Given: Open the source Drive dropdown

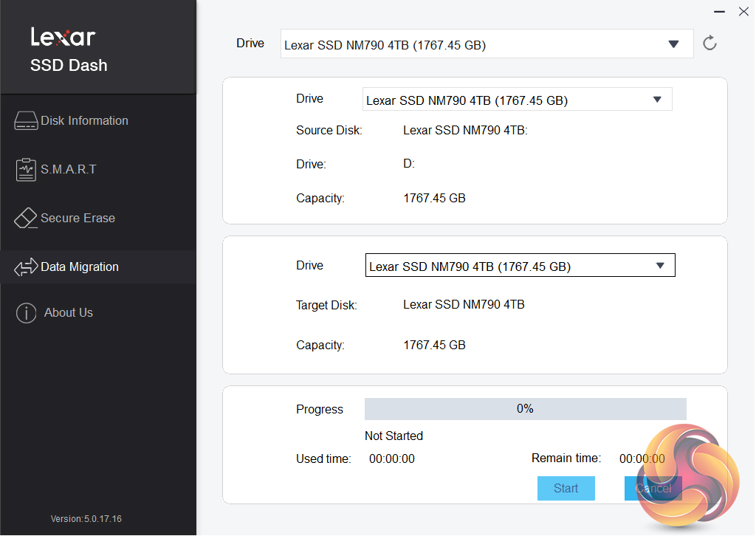Looking at the screenshot, I should click(x=517, y=100).
